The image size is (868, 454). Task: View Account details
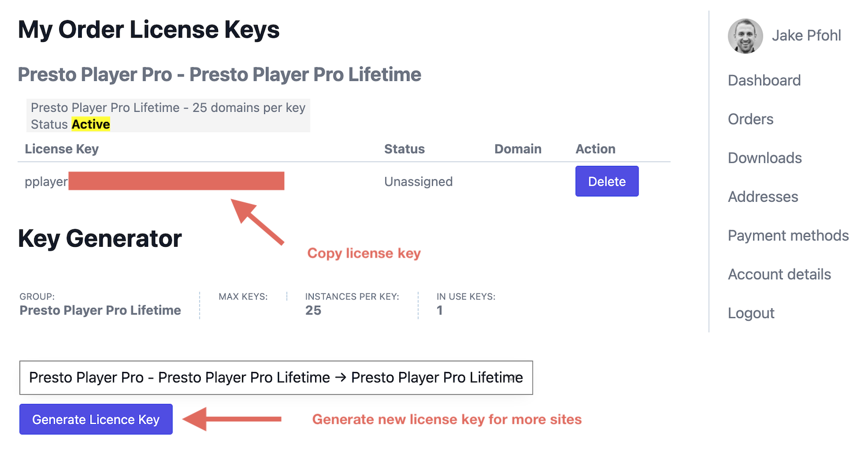779,274
